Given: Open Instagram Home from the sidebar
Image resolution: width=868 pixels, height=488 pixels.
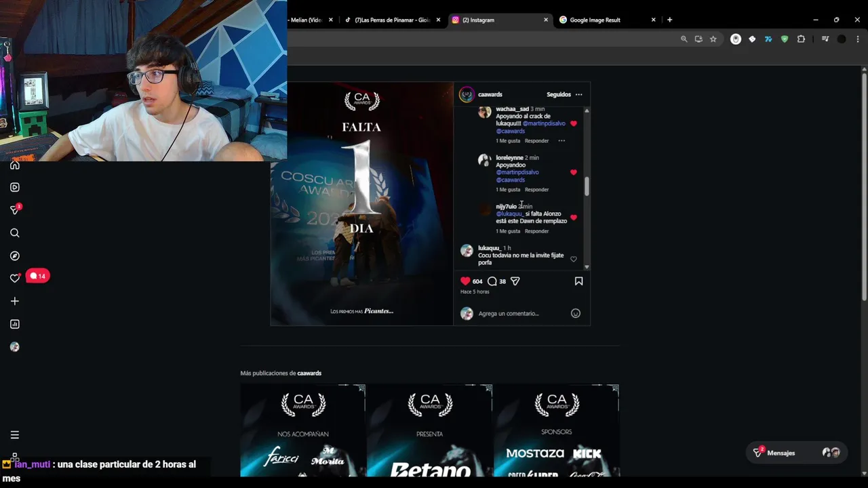Looking at the screenshot, I should (15, 165).
